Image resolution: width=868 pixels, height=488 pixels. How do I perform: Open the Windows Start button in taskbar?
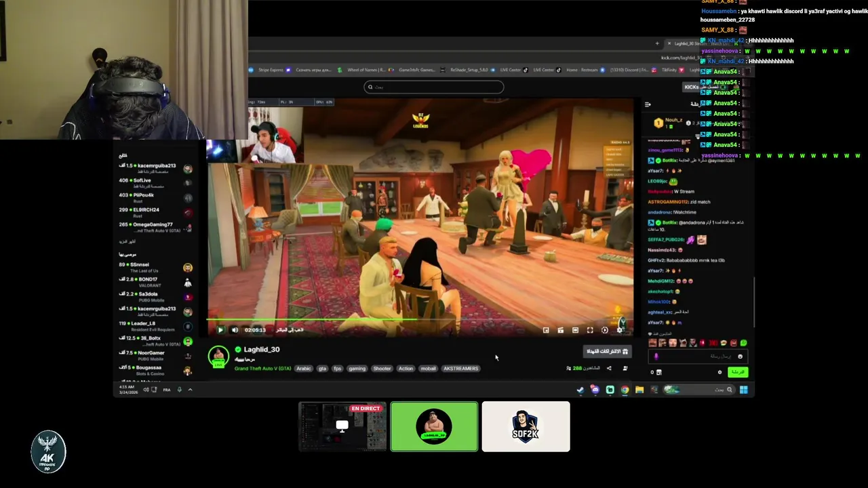(744, 390)
